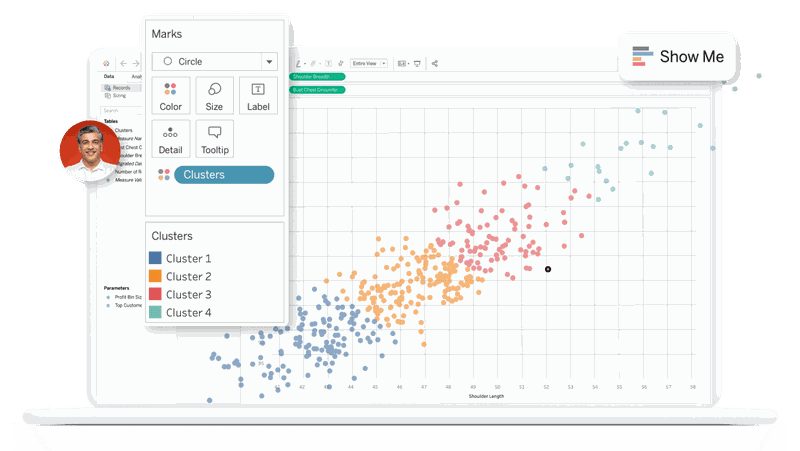The height and width of the screenshot is (451, 800).
Task: Select Cluster 4 in the legend
Action: click(188, 312)
